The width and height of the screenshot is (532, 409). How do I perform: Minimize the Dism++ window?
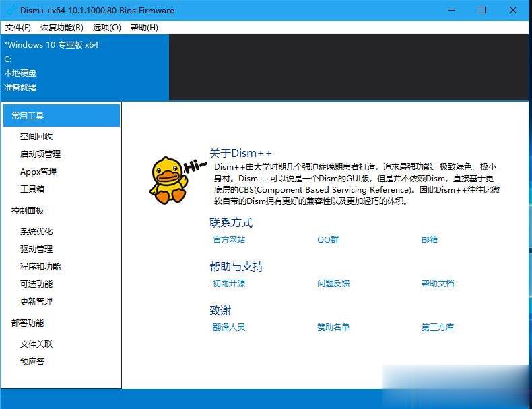tap(452, 10)
